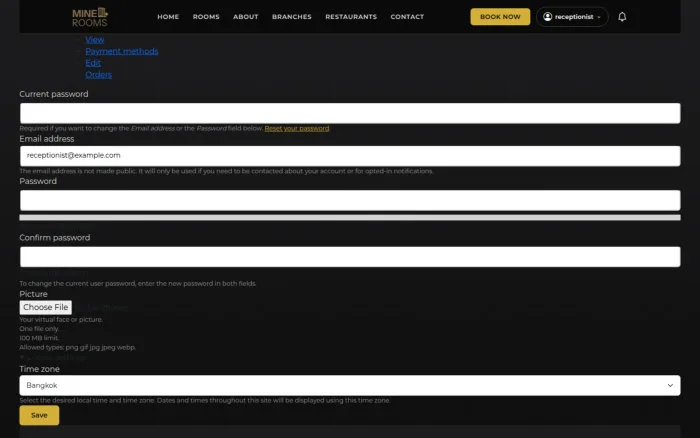Image resolution: width=700 pixels, height=438 pixels.
Task: Navigate to BRANCHES
Action: [292, 17]
